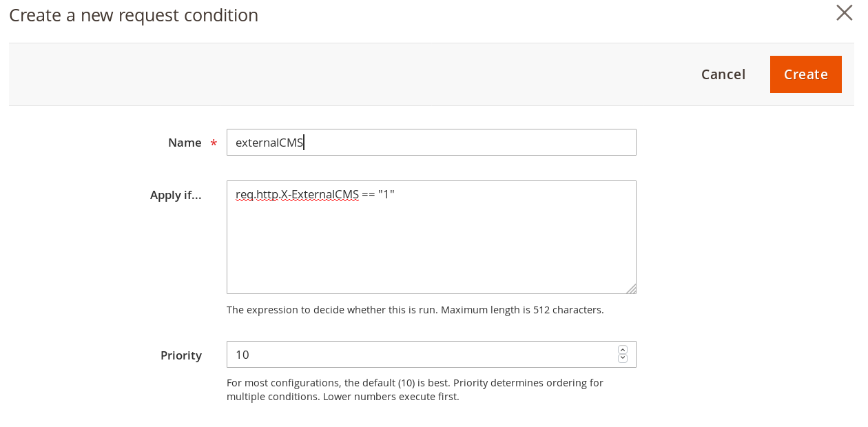Increase Priority with the up arrow
This screenshot has height=427, width=868.
coord(623,350)
